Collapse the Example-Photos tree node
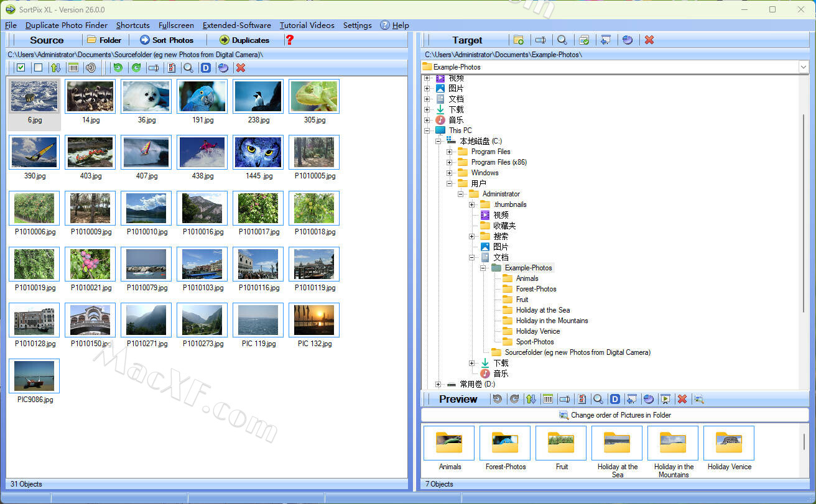816x504 pixels. [483, 268]
